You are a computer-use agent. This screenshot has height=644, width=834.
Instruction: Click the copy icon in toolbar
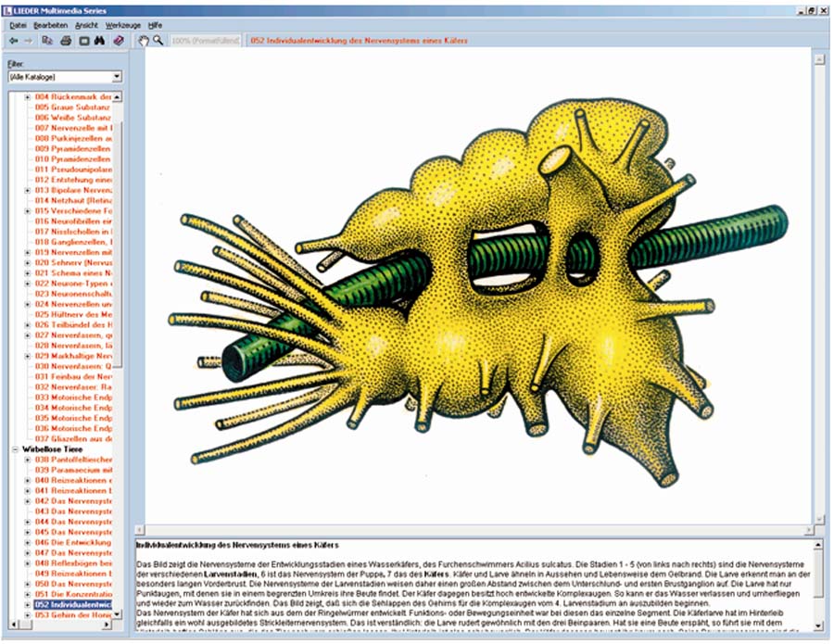[48, 41]
